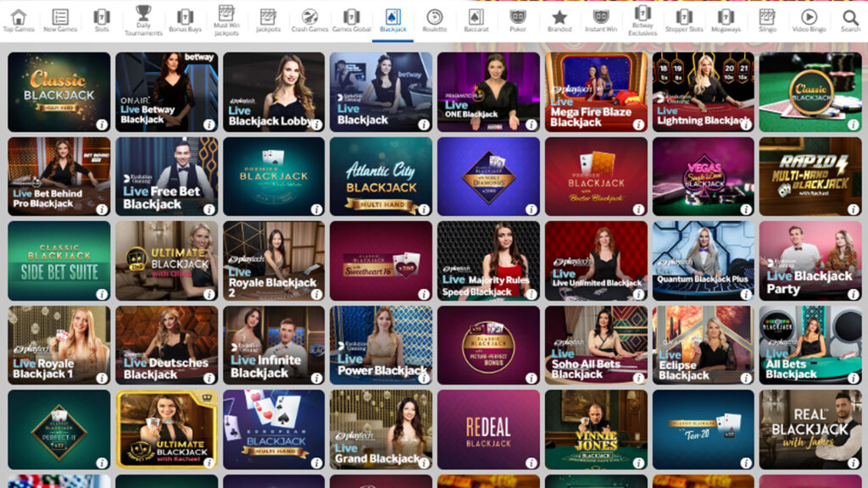Launch Live ONE Blackjack game
The width and height of the screenshot is (868, 488).
click(x=488, y=91)
